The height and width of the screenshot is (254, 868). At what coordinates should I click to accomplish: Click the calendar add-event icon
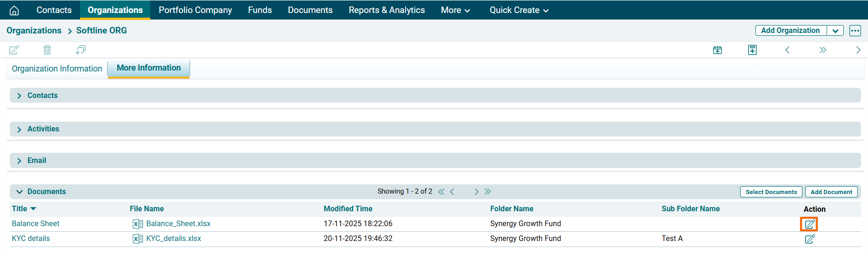tap(717, 50)
